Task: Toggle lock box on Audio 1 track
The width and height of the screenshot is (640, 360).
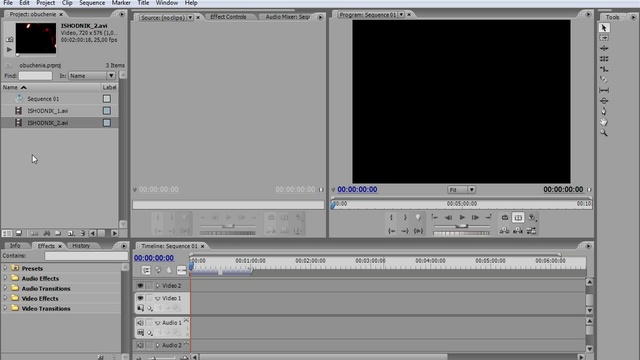Action: [x=149, y=323]
